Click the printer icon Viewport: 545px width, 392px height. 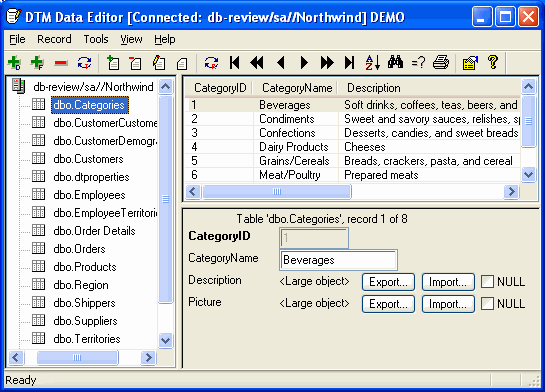(441, 63)
